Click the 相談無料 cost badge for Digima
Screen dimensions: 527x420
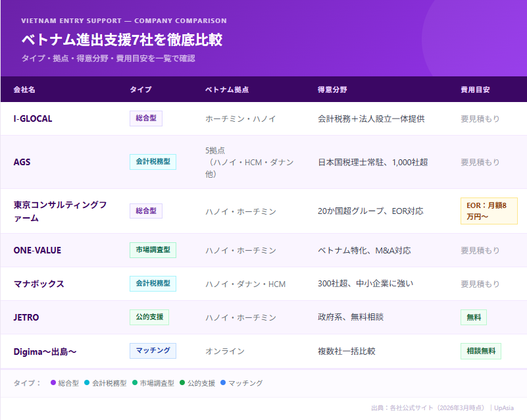pyautogui.click(x=481, y=351)
